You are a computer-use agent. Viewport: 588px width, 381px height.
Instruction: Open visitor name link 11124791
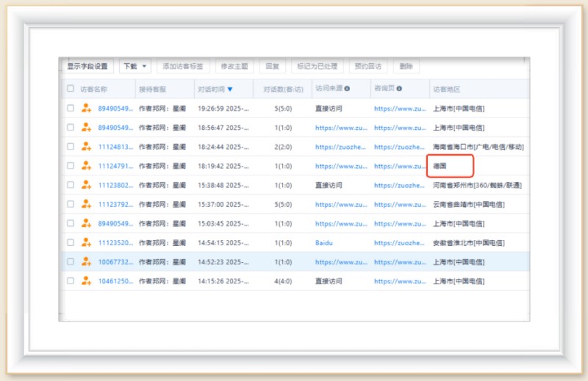click(115, 166)
